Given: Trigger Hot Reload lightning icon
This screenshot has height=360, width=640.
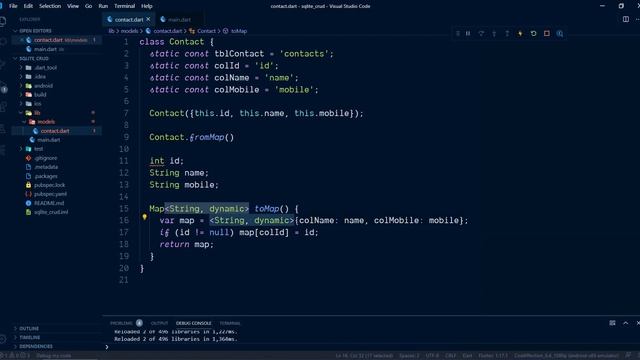Looking at the screenshot, I should 520,33.
